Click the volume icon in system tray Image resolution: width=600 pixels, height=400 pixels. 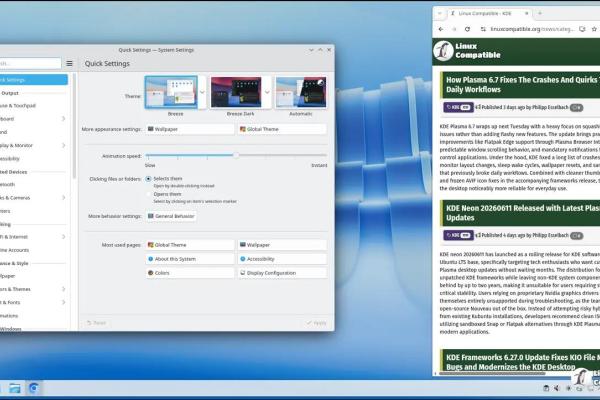(557, 388)
